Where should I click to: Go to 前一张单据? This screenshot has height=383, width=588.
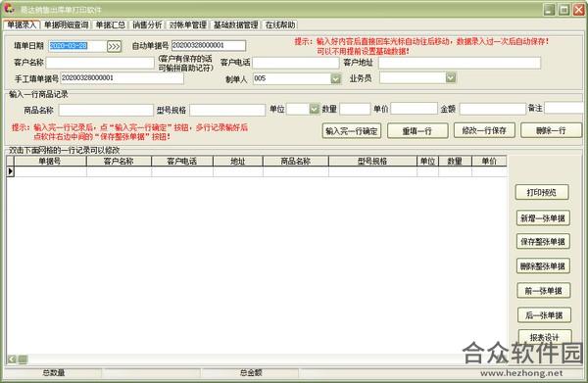[x=543, y=291]
